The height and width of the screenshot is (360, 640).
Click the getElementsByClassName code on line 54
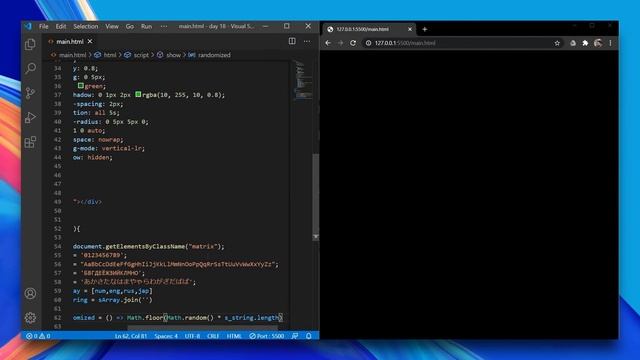click(145, 247)
